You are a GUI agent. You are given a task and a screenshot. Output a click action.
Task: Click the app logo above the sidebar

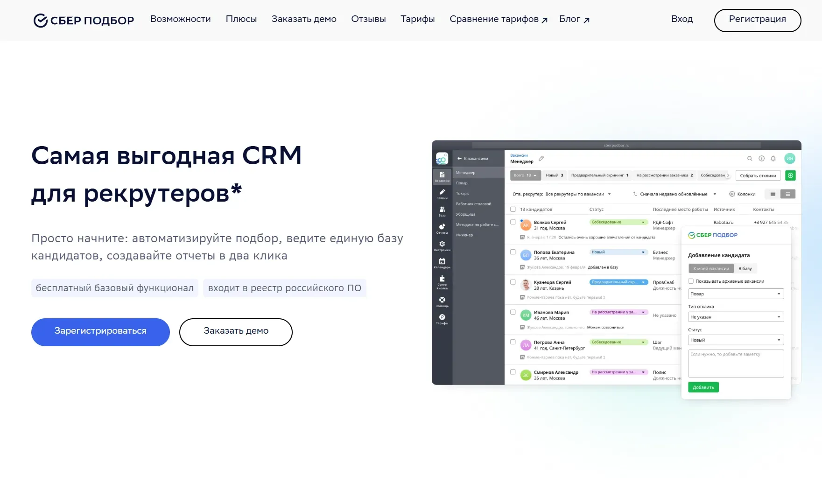tap(442, 159)
